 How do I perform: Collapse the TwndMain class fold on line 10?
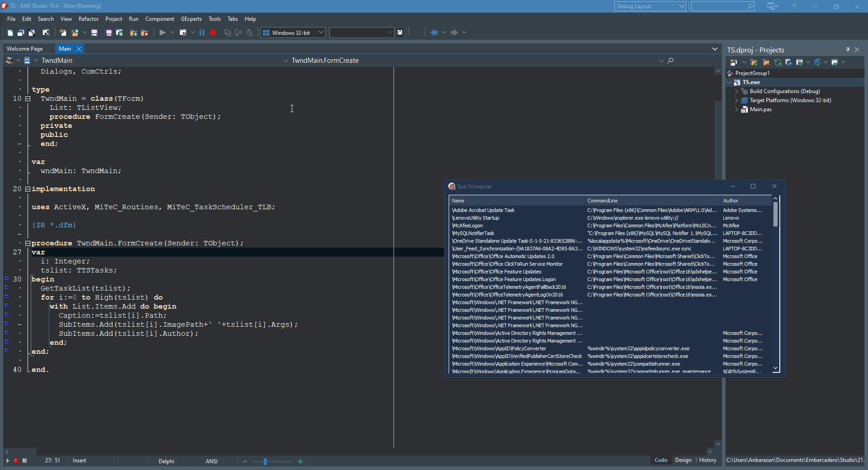point(28,99)
